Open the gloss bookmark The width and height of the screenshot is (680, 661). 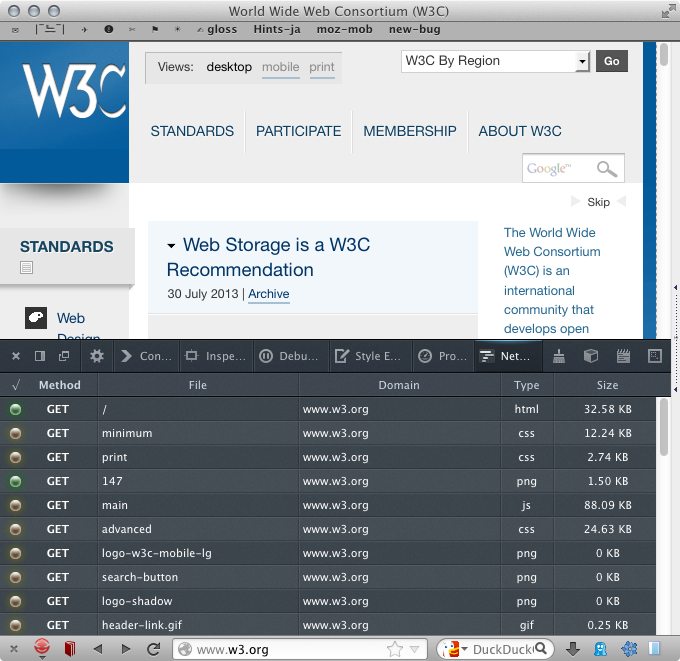222,29
